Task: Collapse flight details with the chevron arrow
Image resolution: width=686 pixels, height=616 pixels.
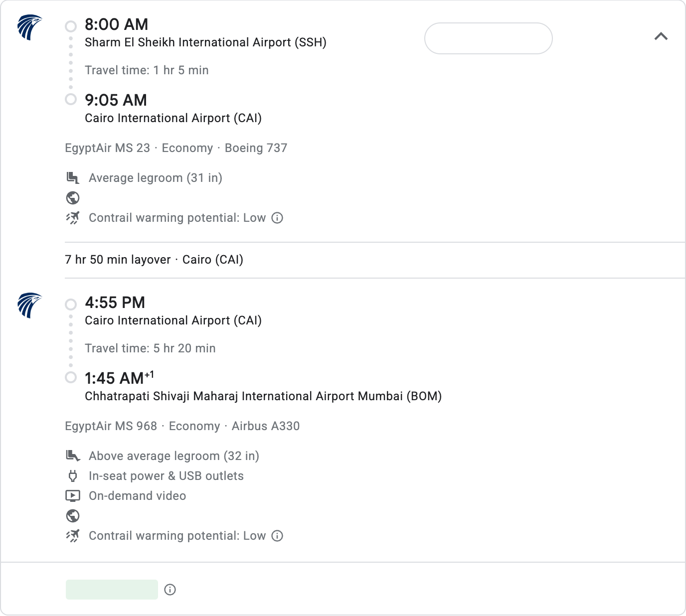Action: [661, 36]
